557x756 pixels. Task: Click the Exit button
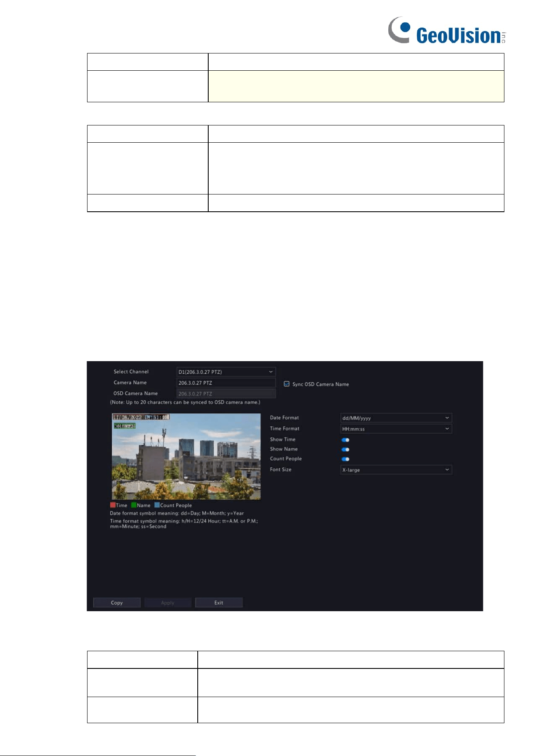click(219, 603)
